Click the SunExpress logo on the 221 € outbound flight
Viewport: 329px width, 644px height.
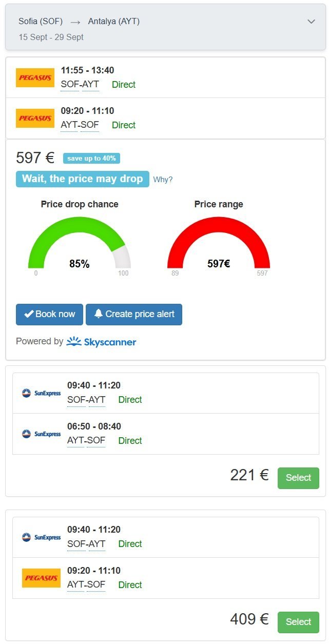tap(41, 393)
